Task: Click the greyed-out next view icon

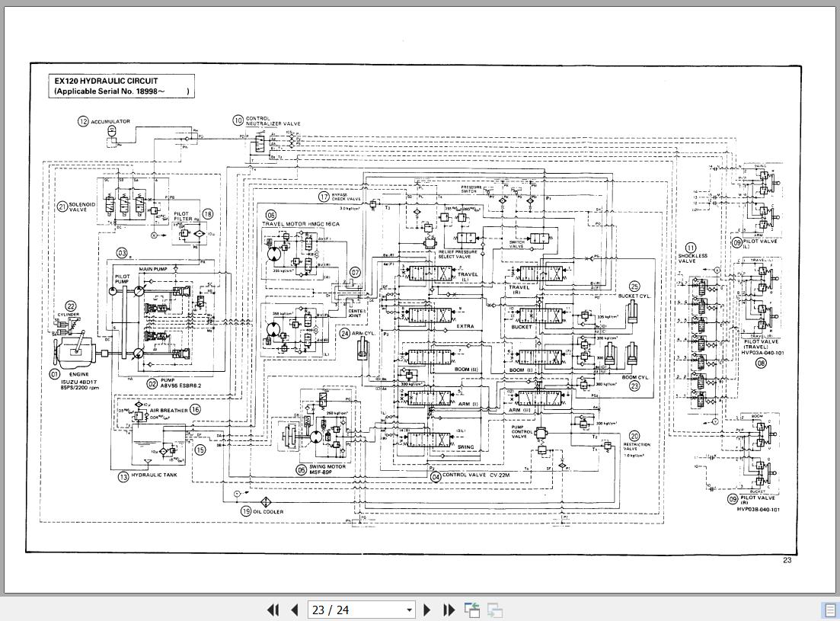Action: (494, 610)
